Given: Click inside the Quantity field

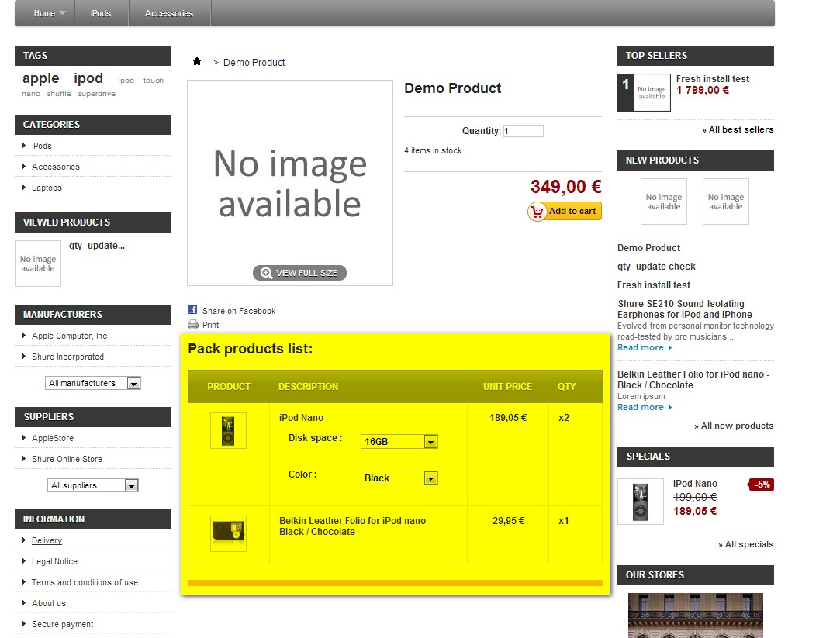Looking at the screenshot, I should 524,130.
